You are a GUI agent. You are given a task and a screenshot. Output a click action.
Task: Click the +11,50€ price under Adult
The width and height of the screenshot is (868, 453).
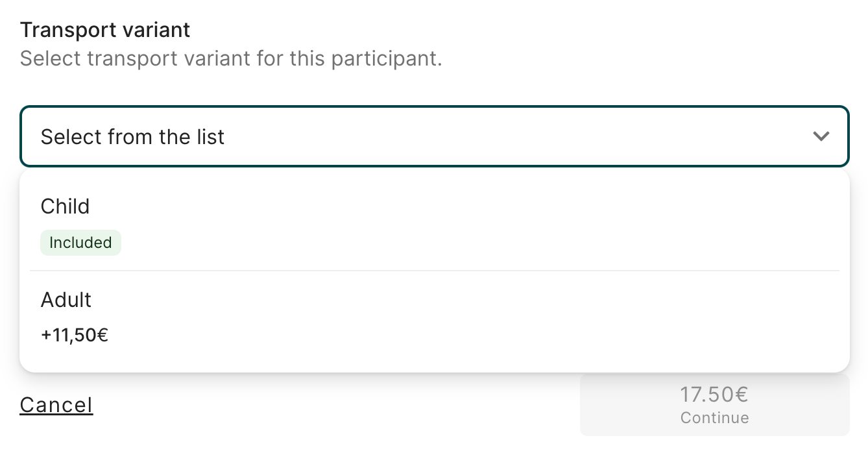74,335
